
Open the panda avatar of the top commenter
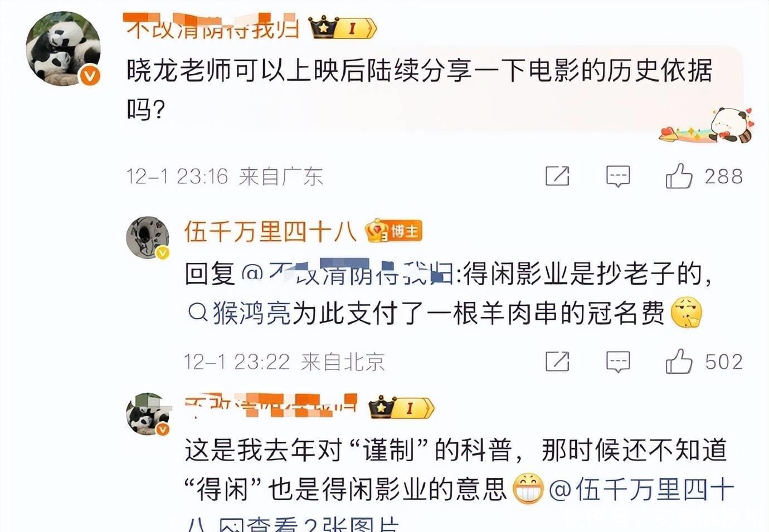click(x=63, y=49)
